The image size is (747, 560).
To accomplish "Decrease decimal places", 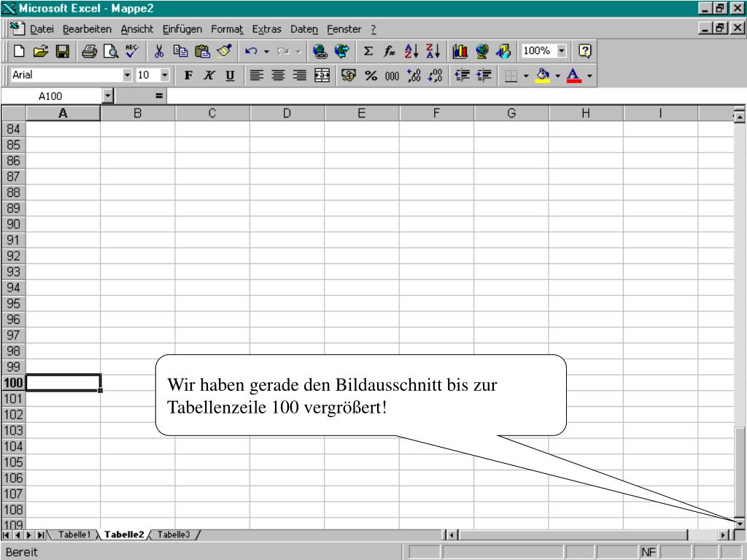I will point(435,75).
